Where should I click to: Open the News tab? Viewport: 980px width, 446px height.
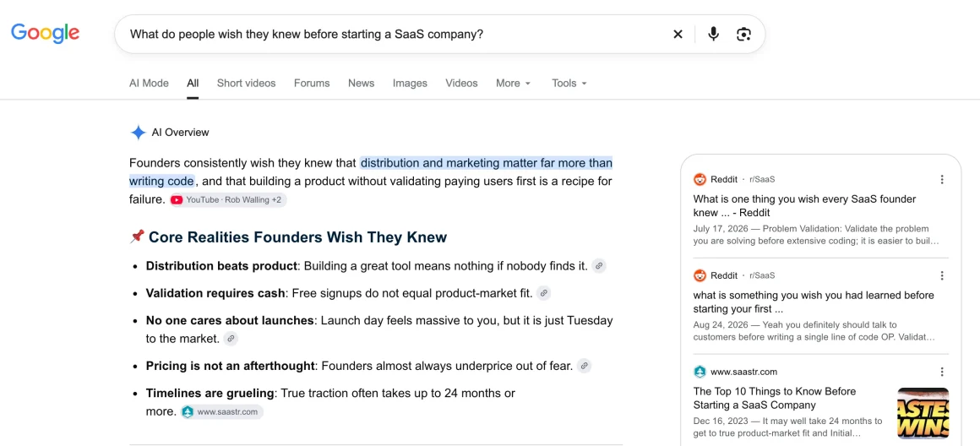tap(362, 83)
